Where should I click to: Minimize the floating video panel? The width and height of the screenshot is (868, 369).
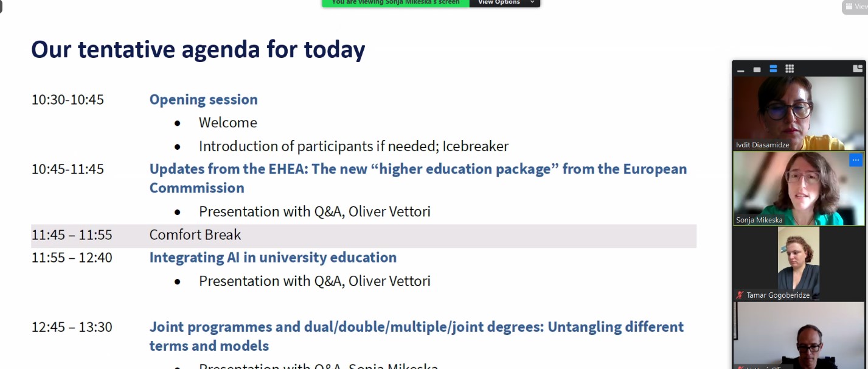tap(741, 69)
